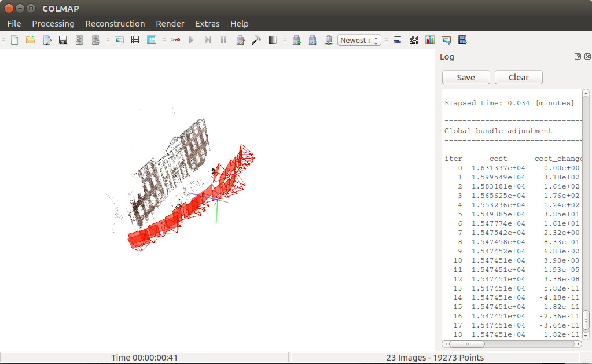Pause reconstruction with the pause icon
The width and height of the screenshot is (592, 364).
click(223, 40)
